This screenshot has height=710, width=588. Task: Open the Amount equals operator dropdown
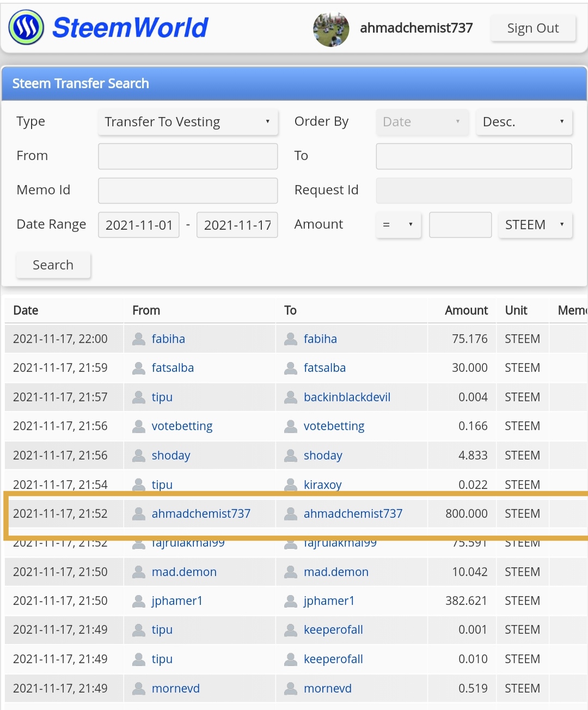click(x=399, y=224)
